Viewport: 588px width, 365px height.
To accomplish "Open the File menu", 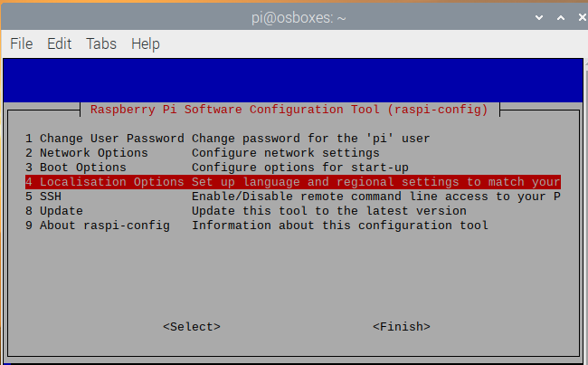I will 22,44.
